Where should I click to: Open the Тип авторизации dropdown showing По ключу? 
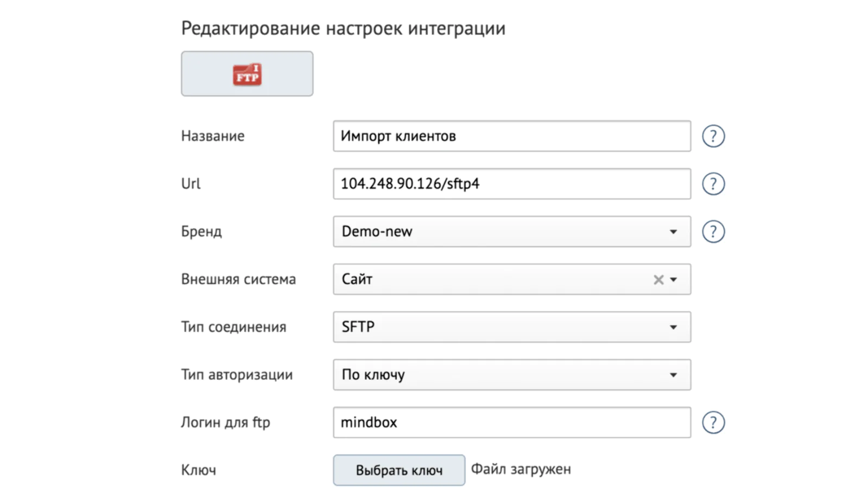point(512,375)
